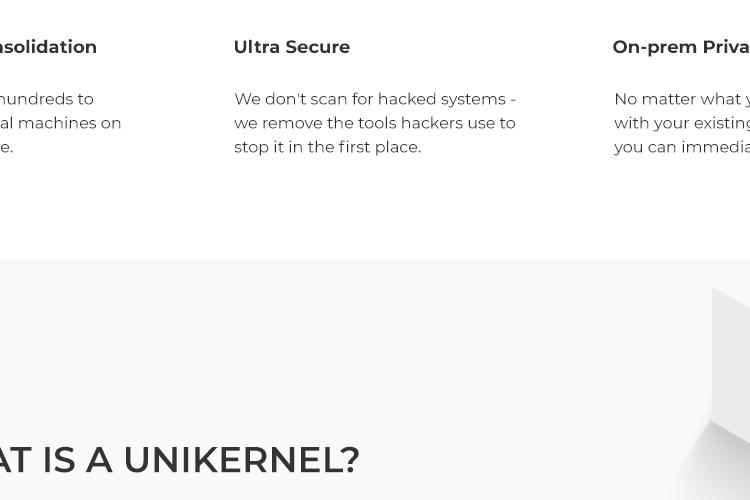This screenshot has width=750, height=500.
Task: Click the text "stop it in the first place."
Action: [x=328, y=147]
